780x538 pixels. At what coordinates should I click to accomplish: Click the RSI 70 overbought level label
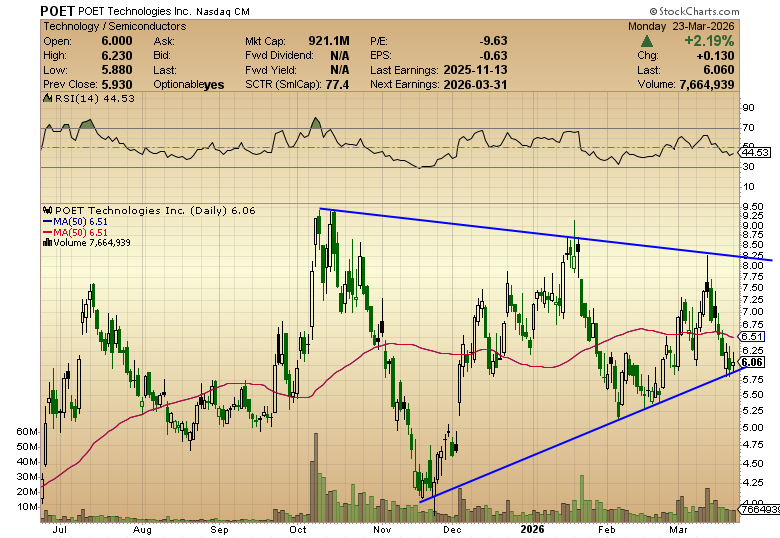(x=748, y=128)
